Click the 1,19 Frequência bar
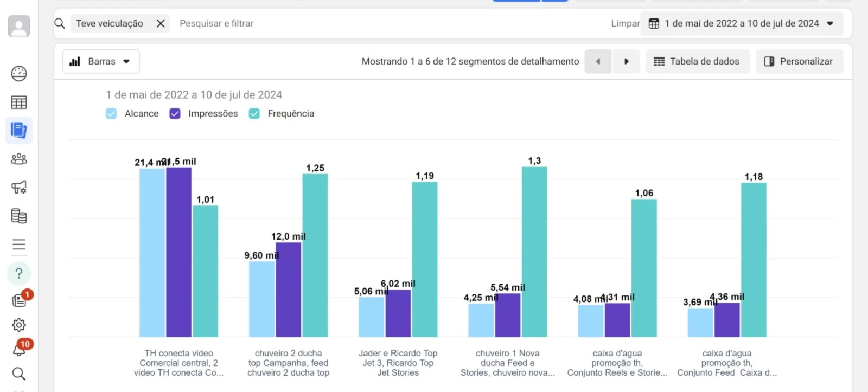Image resolution: width=868 pixels, height=392 pixels. coord(424,260)
